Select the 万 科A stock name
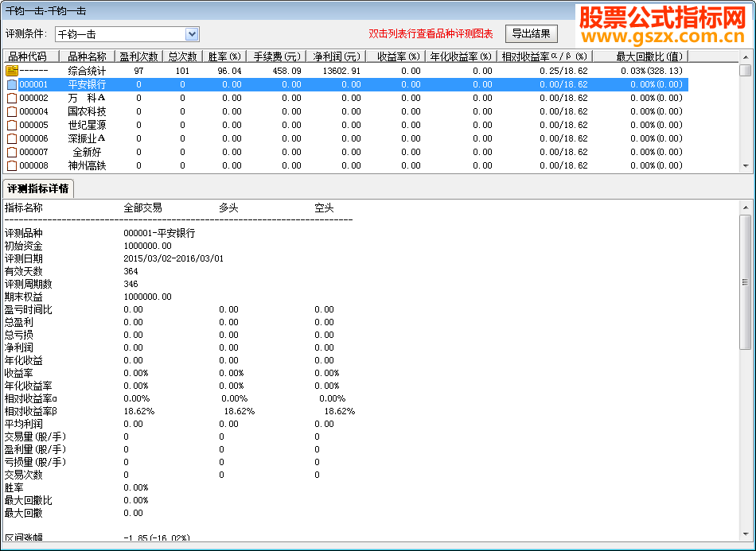The image size is (756, 551). [x=87, y=98]
